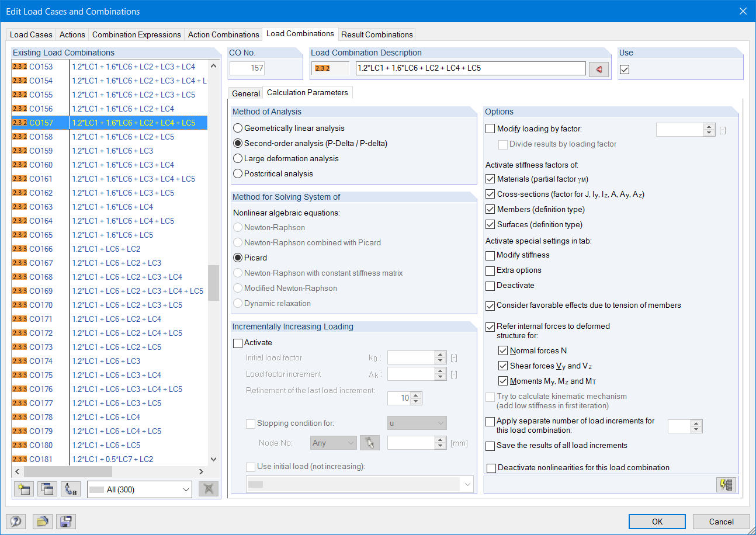Uncheck Shear forces Vy and Vz
The image size is (756, 535).
point(503,366)
